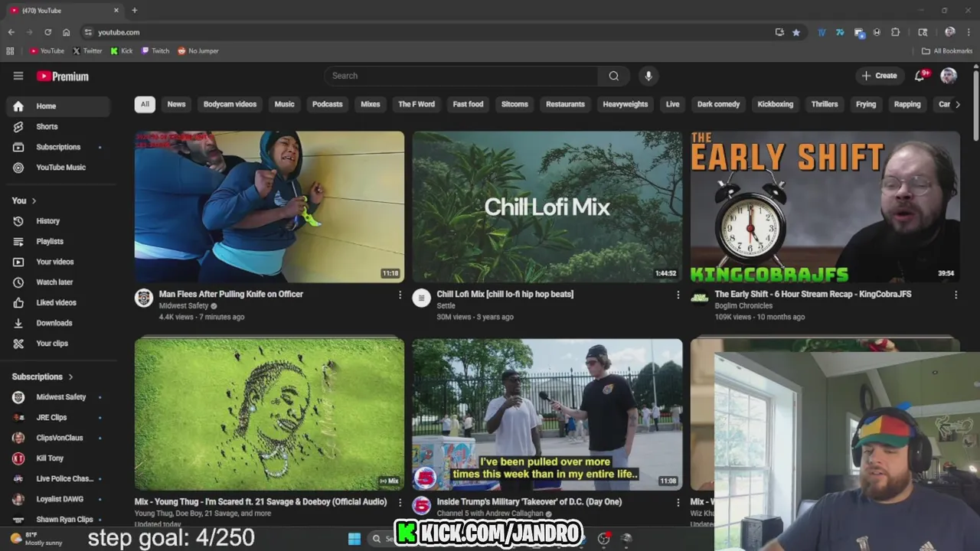Open the All Bookmarks folder

947,51
